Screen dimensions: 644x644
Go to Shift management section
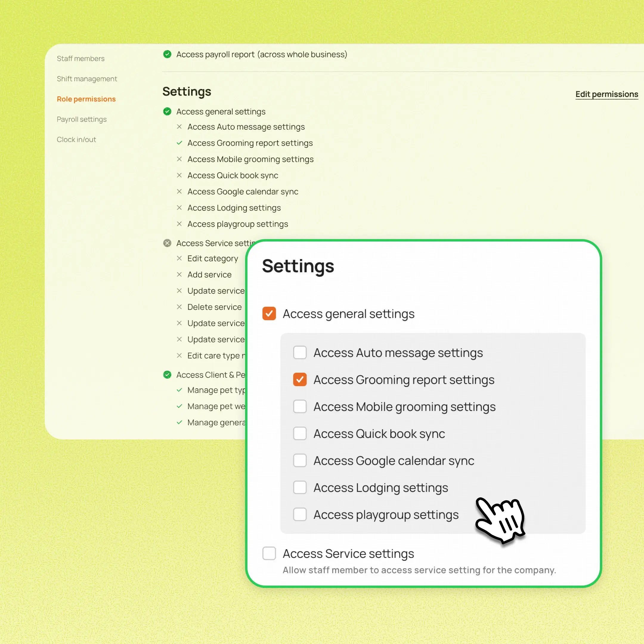[87, 79]
